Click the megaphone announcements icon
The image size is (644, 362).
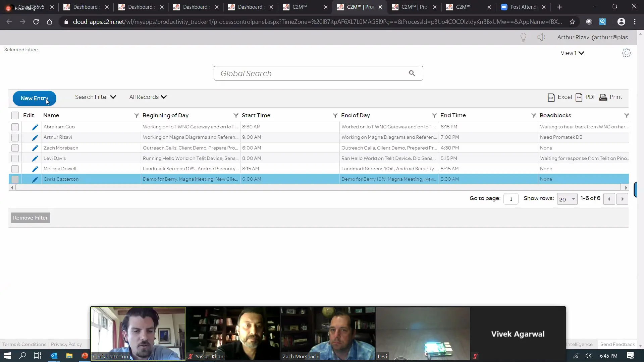541,37
